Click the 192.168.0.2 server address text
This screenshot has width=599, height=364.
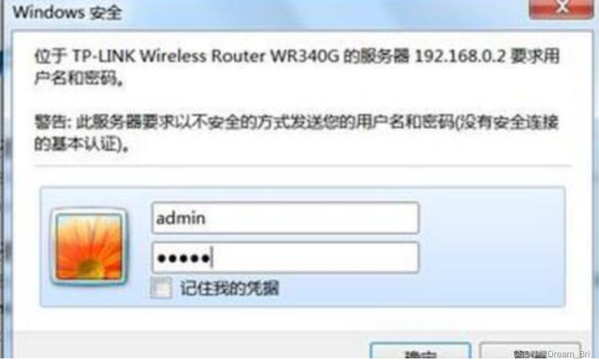[x=460, y=56]
